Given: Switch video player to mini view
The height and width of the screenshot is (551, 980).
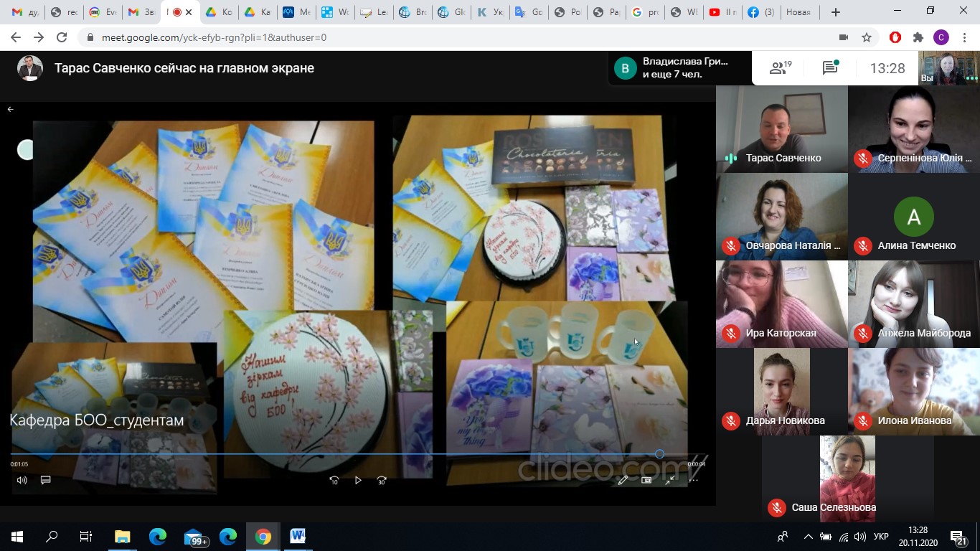Looking at the screenshot, I should pyautogui.click(x=646, y=480).
